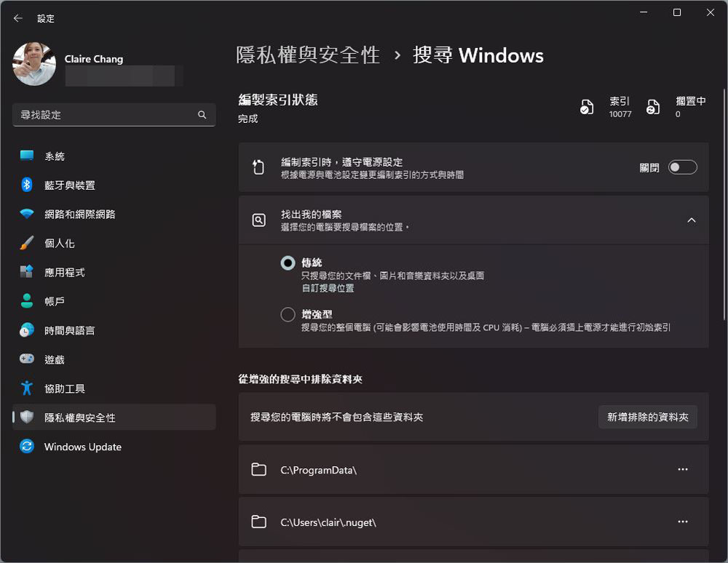Click the 帳戶 person icon
This screenshot has height=563, width=728.
click(27, 301)
